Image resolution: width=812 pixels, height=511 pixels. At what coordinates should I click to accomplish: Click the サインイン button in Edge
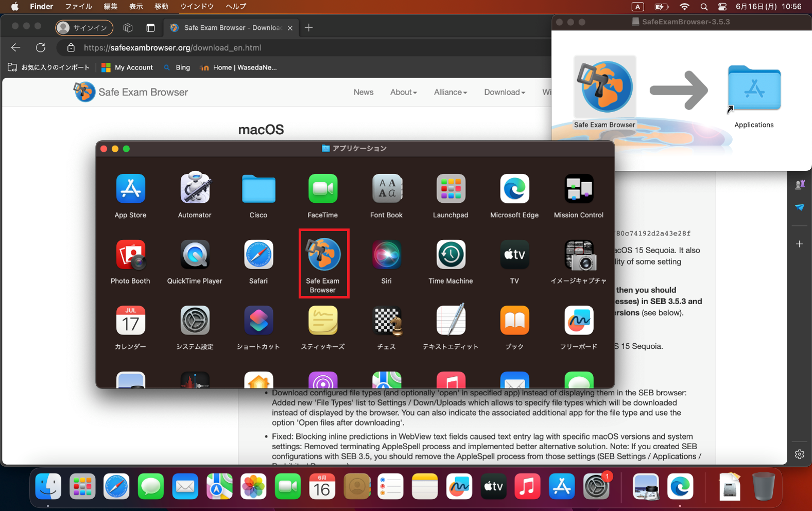tap(84, 28)
